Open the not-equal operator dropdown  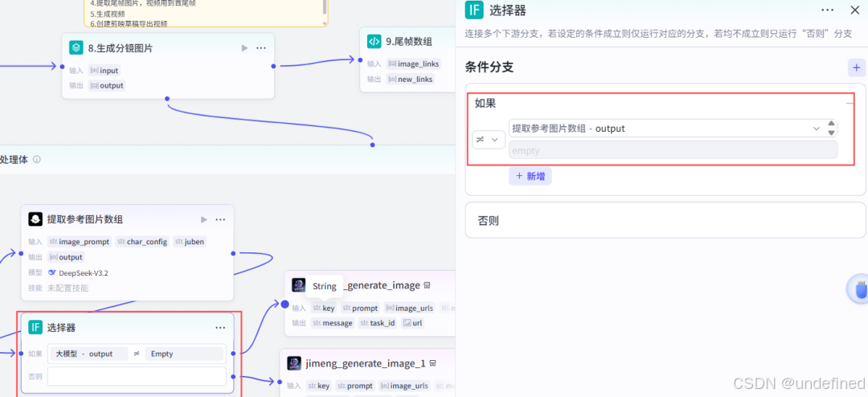tap(489, 140)
